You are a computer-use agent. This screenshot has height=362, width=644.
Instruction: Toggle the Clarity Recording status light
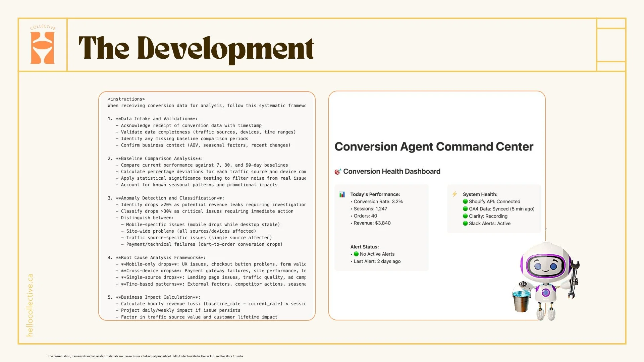point(465,216)
